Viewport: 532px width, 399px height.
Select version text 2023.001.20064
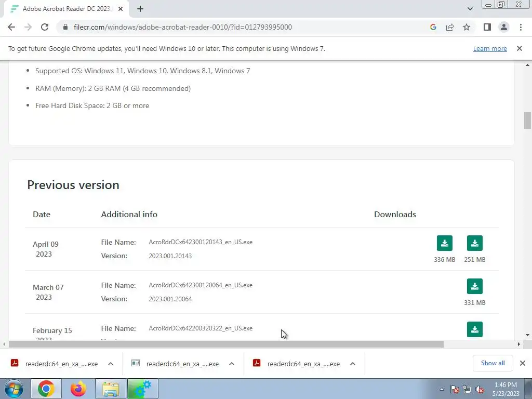[x=170, y=299]
